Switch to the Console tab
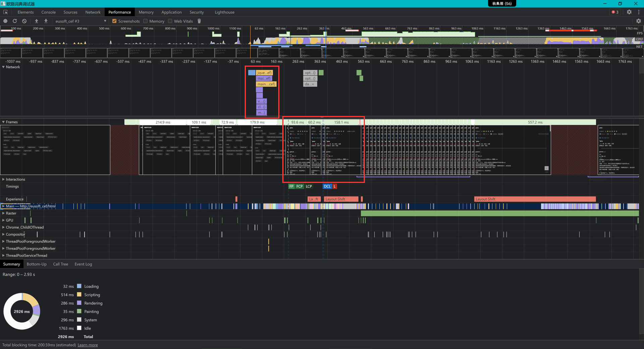Image resolution: width=644 pixels, height=349 pixels. (48, 12)
